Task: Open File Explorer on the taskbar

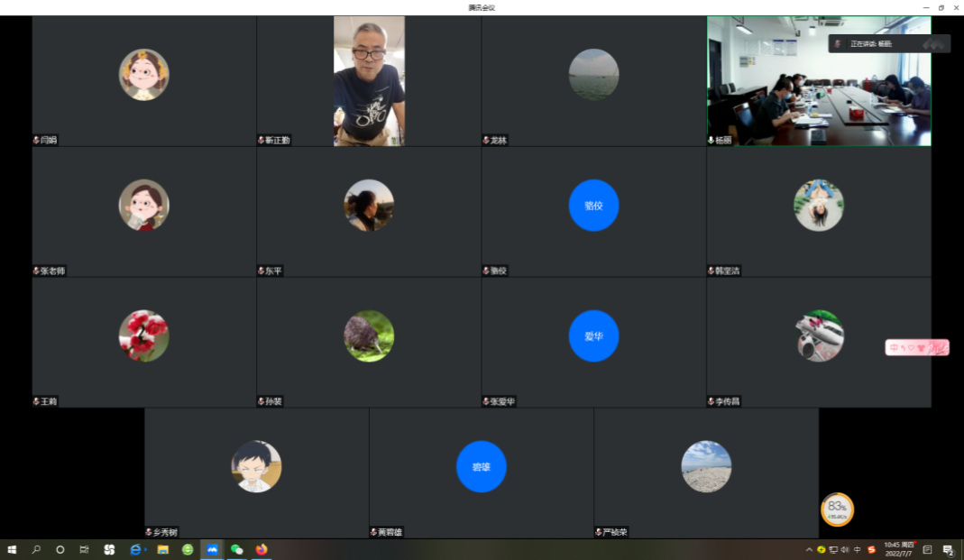Action: point(163,549)
